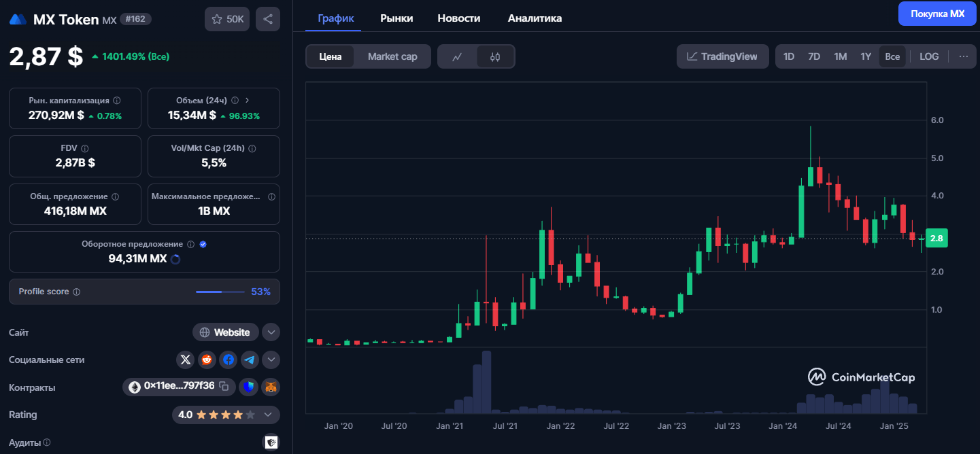Click contract address 0x11ee...797f36

tap(179, 386)
